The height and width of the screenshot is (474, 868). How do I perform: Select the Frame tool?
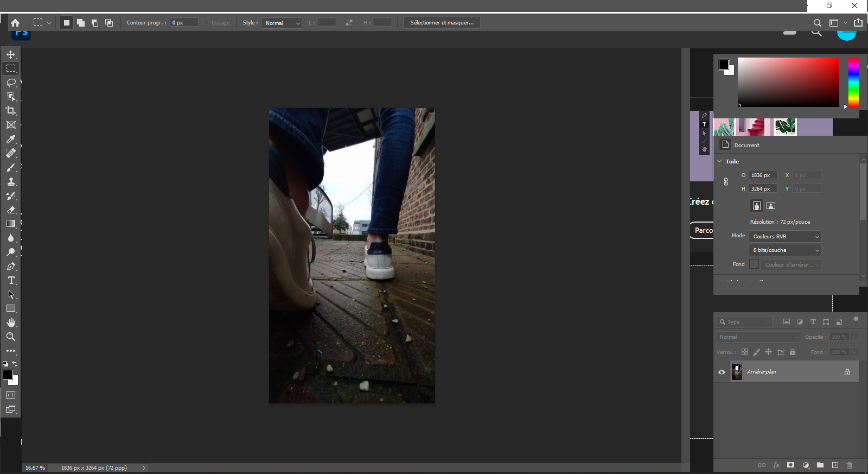tap(11, 125)
